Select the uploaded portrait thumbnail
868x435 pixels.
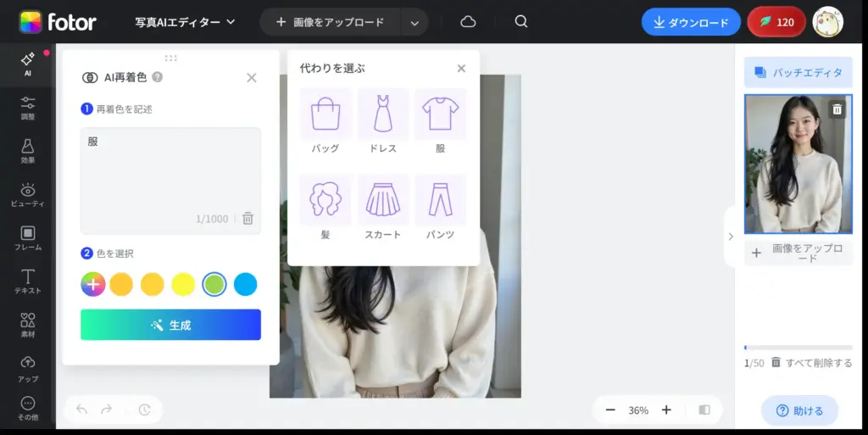[798, 164]
